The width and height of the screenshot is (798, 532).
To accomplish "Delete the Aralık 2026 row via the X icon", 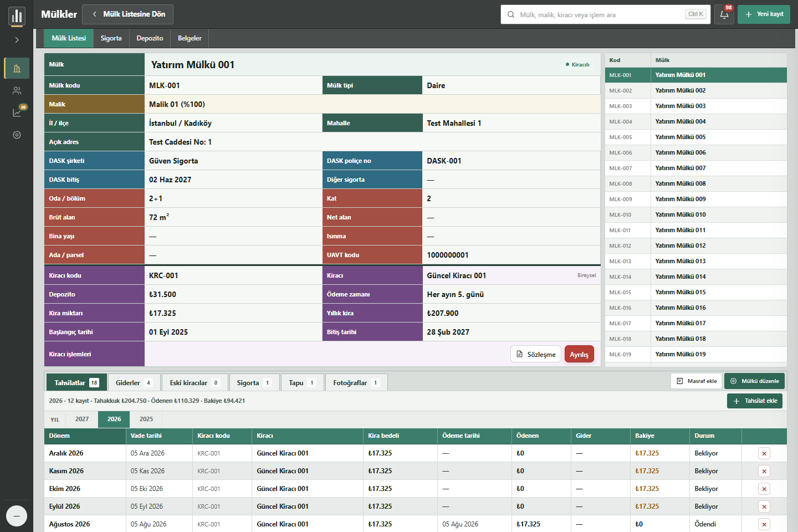I will click(764, 453).
